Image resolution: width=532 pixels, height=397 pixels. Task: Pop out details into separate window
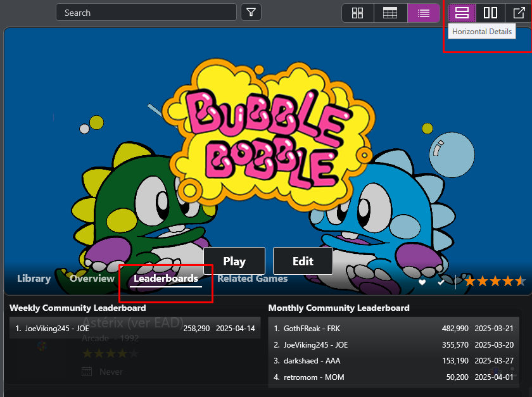(x=519, y=13)
